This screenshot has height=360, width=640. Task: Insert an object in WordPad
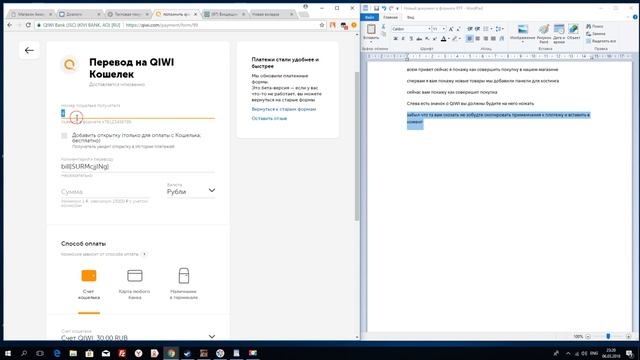(573, 32)
